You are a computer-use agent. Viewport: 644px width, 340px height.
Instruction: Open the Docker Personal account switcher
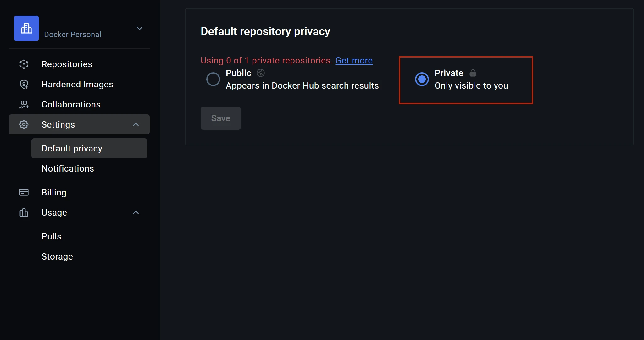tap(140, 28)
